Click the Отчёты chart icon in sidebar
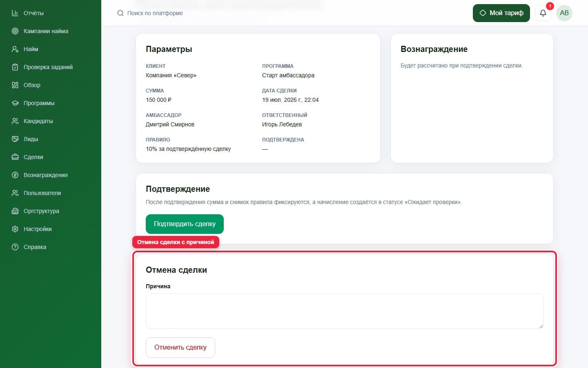588x368 pixels. click(15, 13)
